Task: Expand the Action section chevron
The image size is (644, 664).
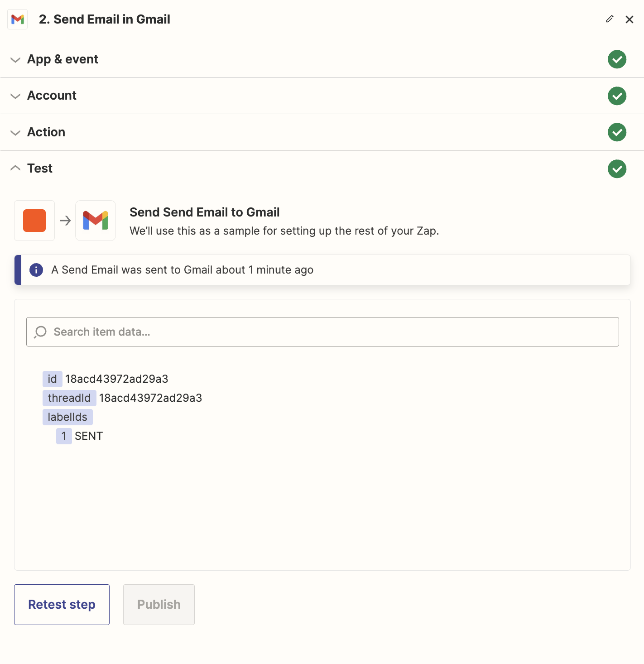Action: point(15,133)
